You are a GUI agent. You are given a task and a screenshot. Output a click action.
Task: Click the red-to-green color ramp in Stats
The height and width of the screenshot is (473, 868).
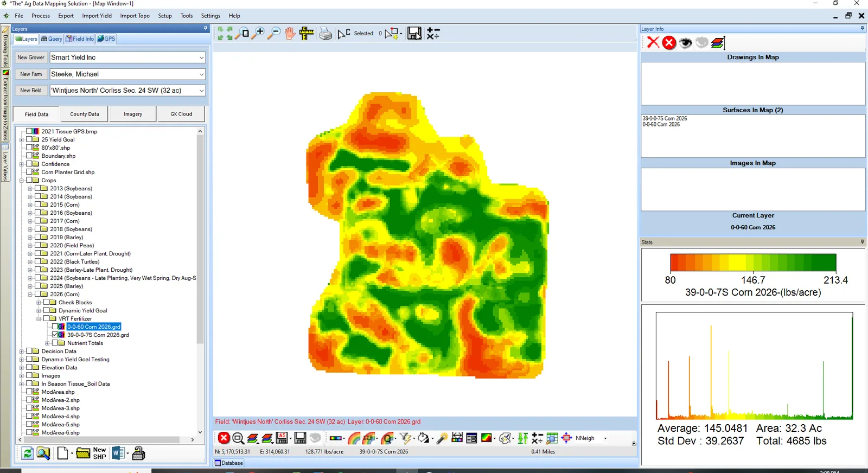pyautogui.click(x=753, y=263)
